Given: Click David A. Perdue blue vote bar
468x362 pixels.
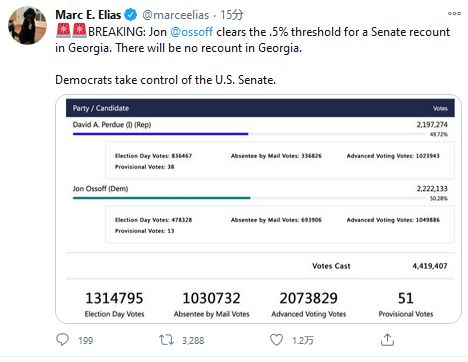Looking at the screenshot, I should click(x=160, y=134).
